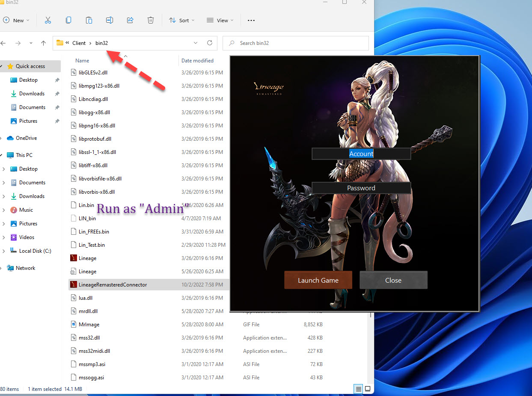This screenshot has width=532, height=396.
Task: Sort files by Date modified header
Action: pos(197,61)
